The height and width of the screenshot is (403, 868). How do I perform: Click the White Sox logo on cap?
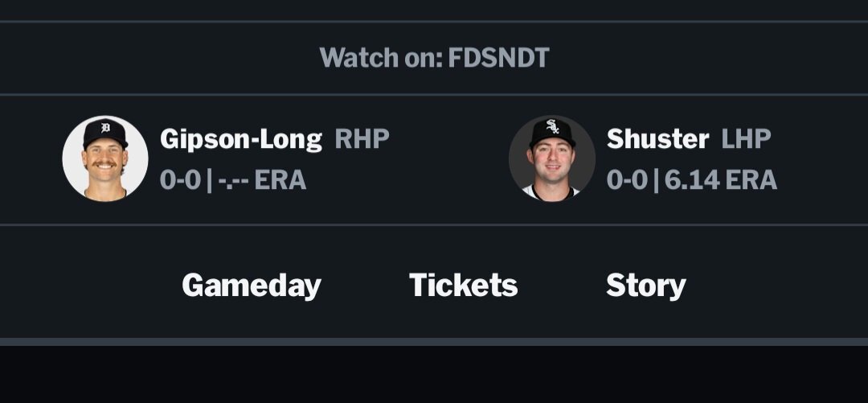pyautogui.click(x=552, y=127)
